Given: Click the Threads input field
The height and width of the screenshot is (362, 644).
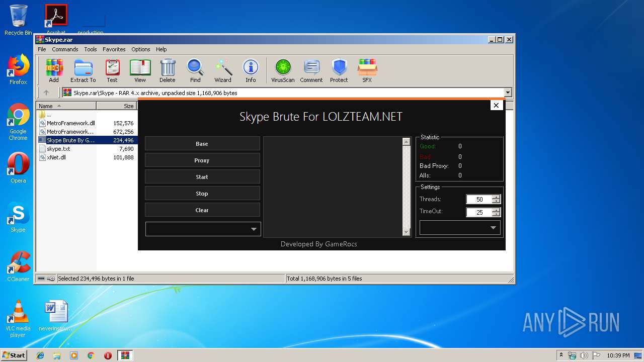Looking at the screenshot, I should point(479,199).
